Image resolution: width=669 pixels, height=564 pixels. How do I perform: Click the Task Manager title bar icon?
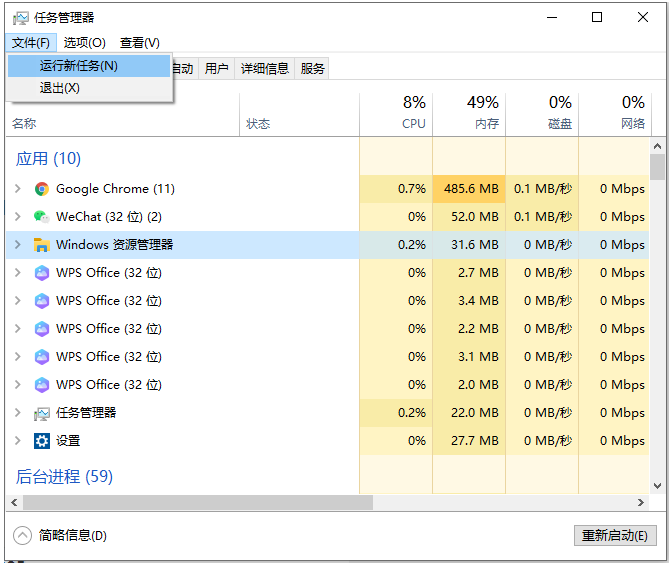pos(20,18)
